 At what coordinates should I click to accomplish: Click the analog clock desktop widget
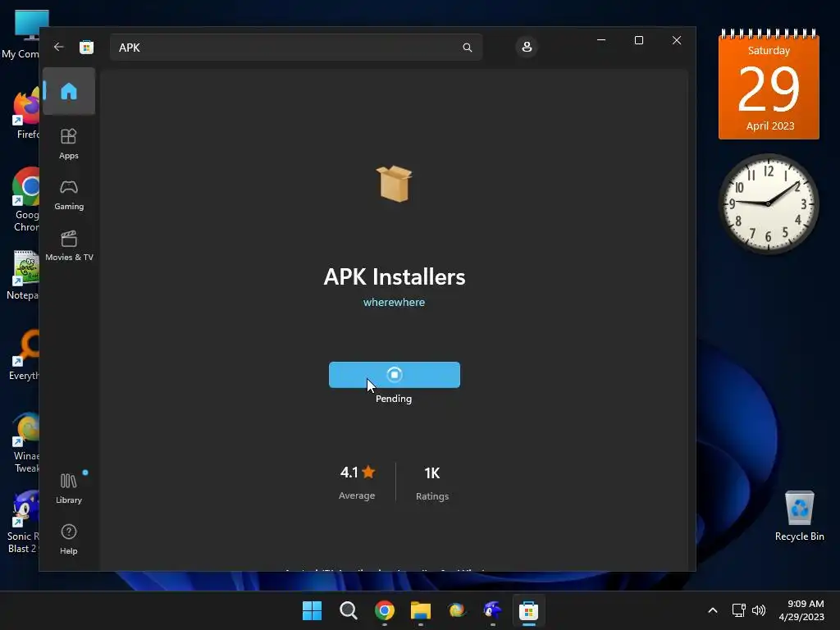click(768, 204)
